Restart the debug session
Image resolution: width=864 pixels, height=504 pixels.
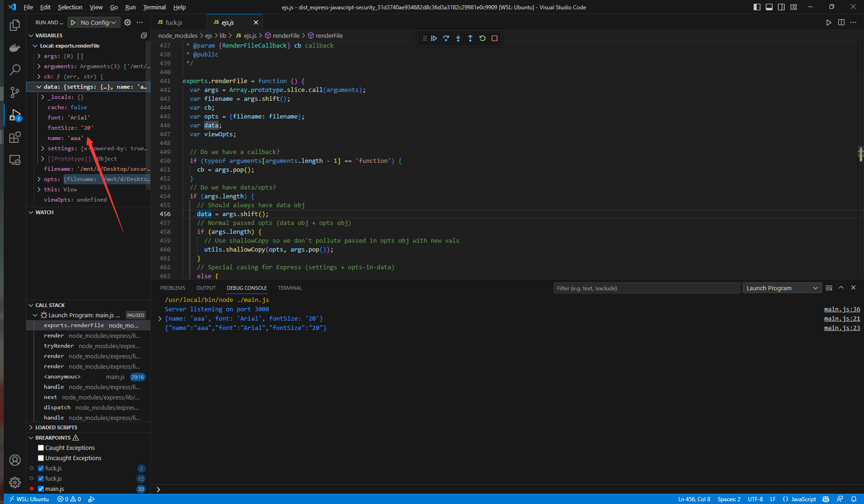click(482, 38)
